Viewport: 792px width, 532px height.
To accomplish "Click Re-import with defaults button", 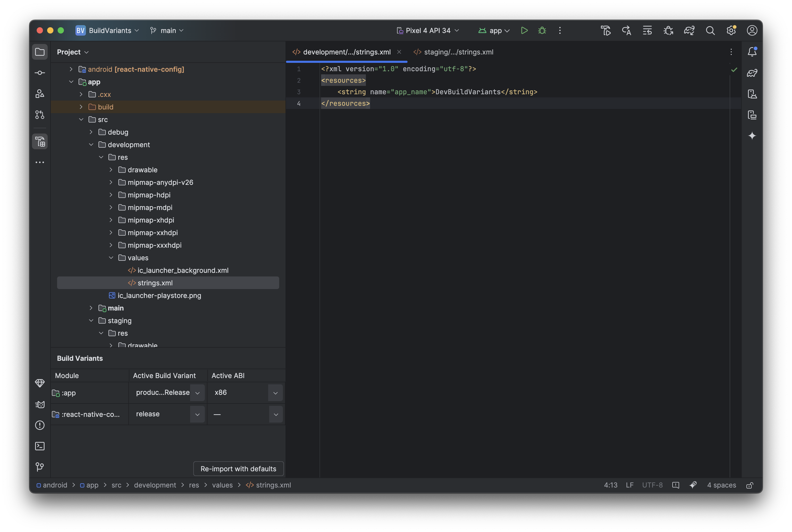I will 238,469.
